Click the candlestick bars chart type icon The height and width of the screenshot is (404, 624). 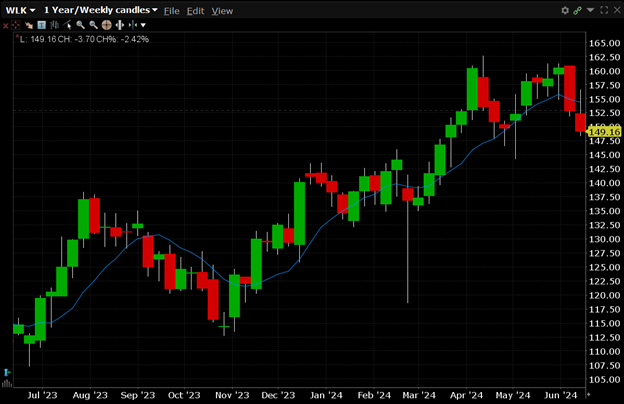[x=55, y=25]
